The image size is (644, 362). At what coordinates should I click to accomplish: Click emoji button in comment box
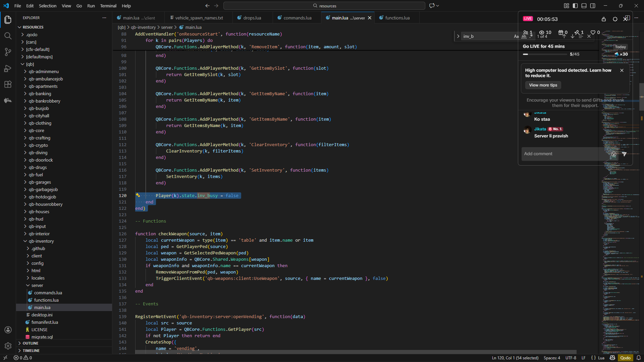(613, 154)
